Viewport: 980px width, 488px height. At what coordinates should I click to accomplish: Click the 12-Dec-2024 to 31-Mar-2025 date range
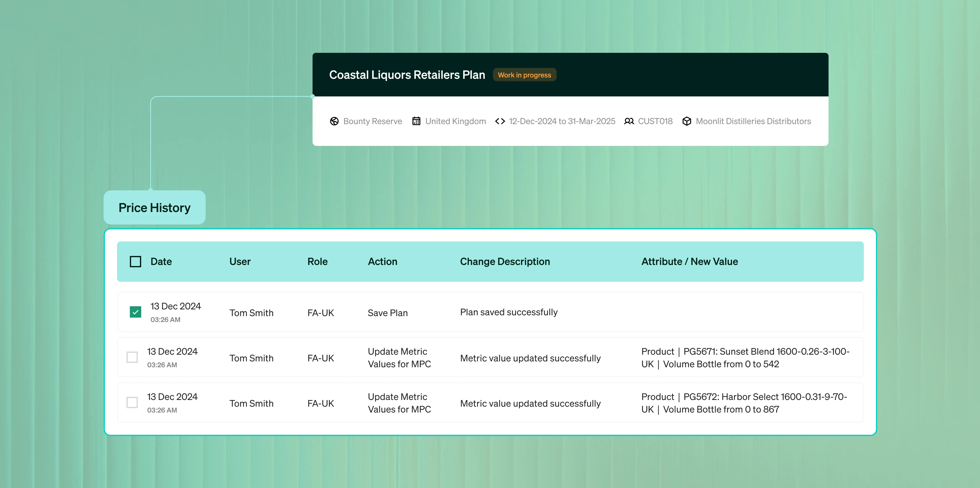point(562,121)
